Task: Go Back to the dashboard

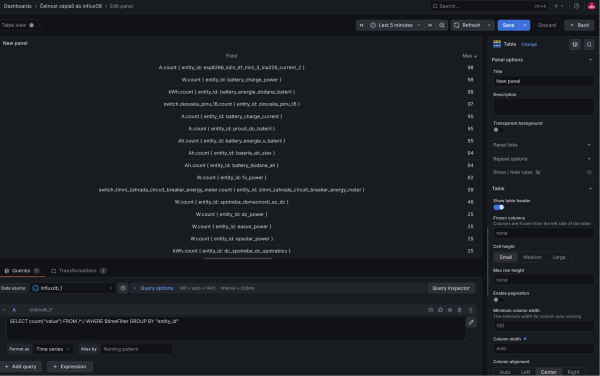Action: coord(579,25)
